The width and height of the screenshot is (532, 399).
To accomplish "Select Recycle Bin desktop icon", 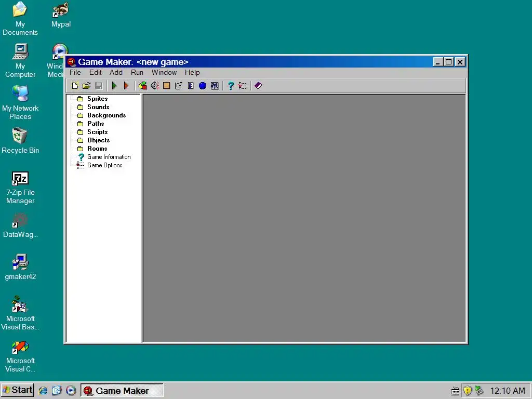I will (x=20, y=141).
